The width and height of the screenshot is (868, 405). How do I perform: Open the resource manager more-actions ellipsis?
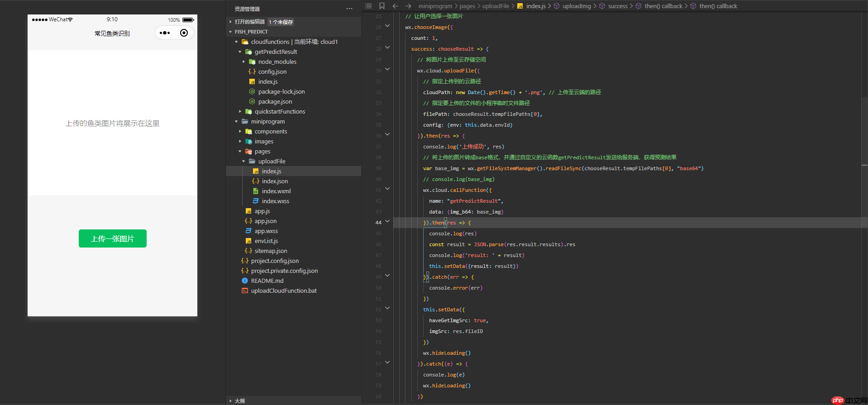tap(349, 9)
